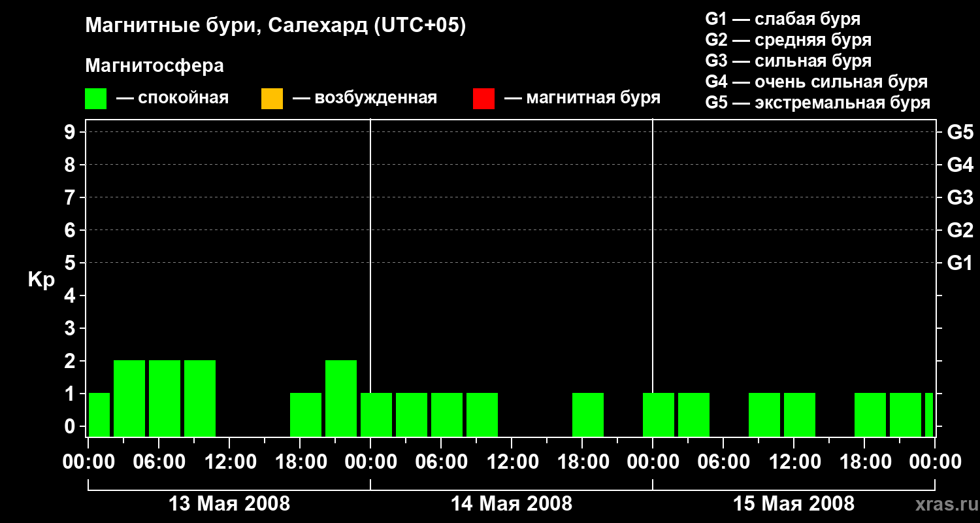
Task: Click the G3 tick label on the right axis
Action: click(960, 197)
